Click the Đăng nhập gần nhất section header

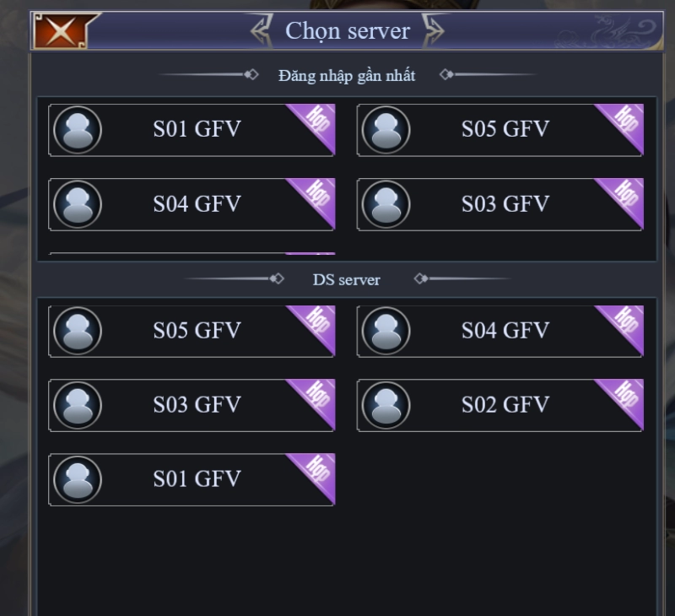click(x=347, y=75)
